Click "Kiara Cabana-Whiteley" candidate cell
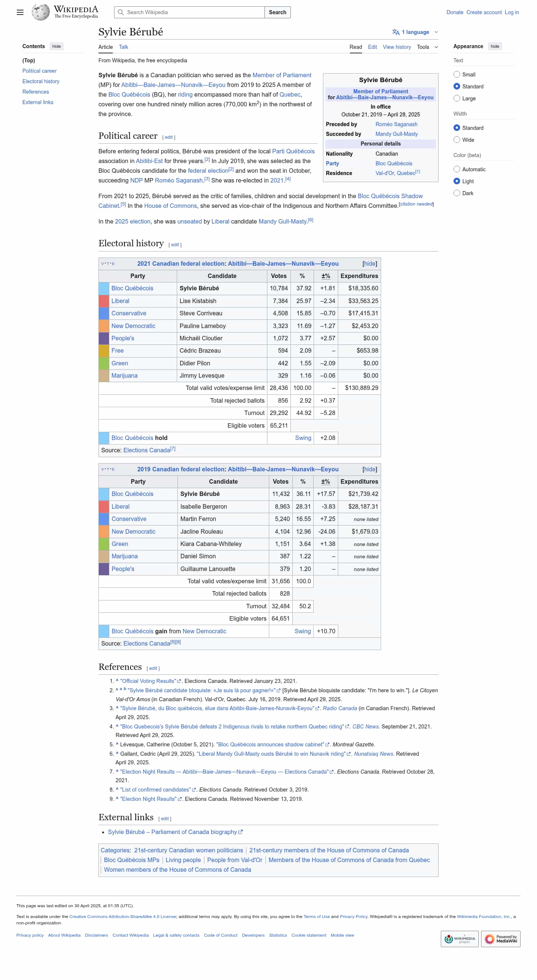This screenshot has height=980, width=537. (x=223, y=544)
